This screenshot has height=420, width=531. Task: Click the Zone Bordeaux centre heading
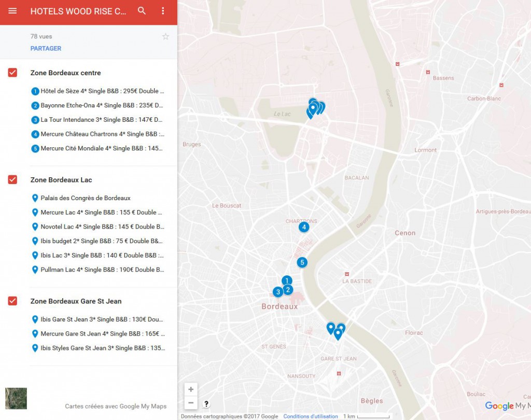66,73
